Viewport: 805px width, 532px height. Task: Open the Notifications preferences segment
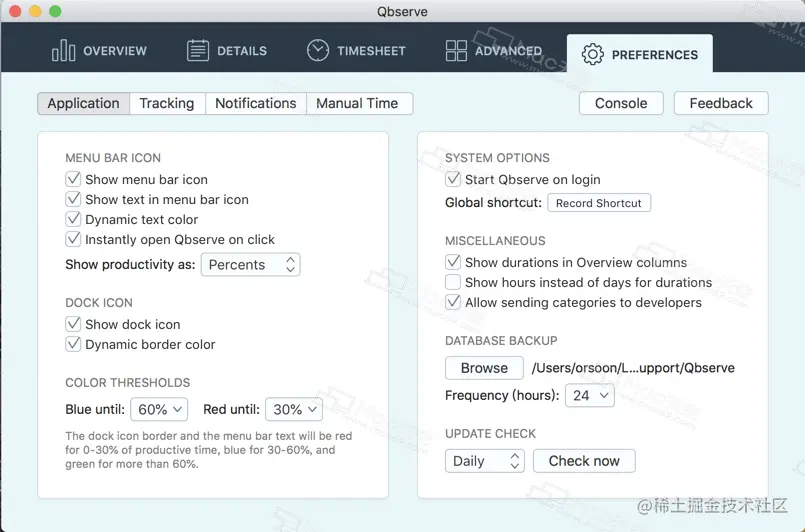(256, 103)
